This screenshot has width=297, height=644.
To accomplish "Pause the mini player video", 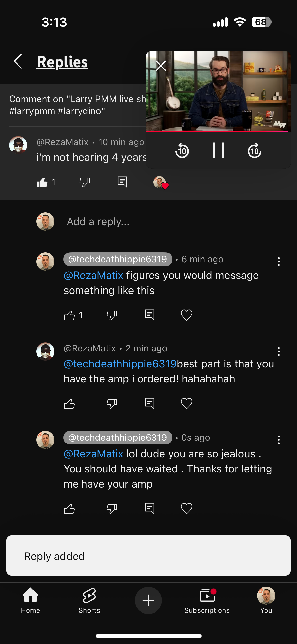I will tap(218, 151).
